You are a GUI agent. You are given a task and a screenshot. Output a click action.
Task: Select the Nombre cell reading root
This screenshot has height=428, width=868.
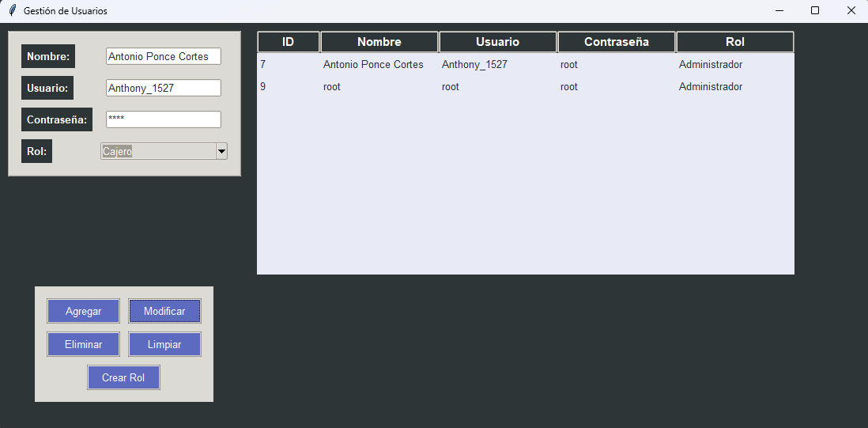click(x=379, y=87)
